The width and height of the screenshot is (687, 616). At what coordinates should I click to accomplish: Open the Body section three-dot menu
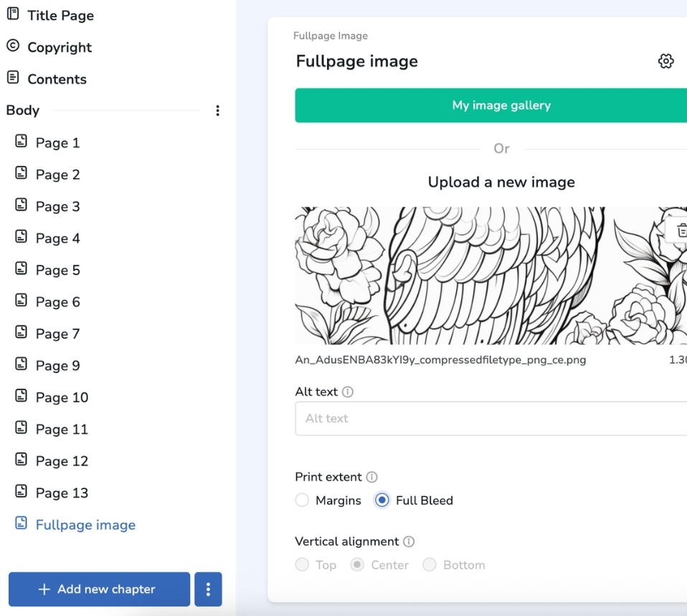217,110
